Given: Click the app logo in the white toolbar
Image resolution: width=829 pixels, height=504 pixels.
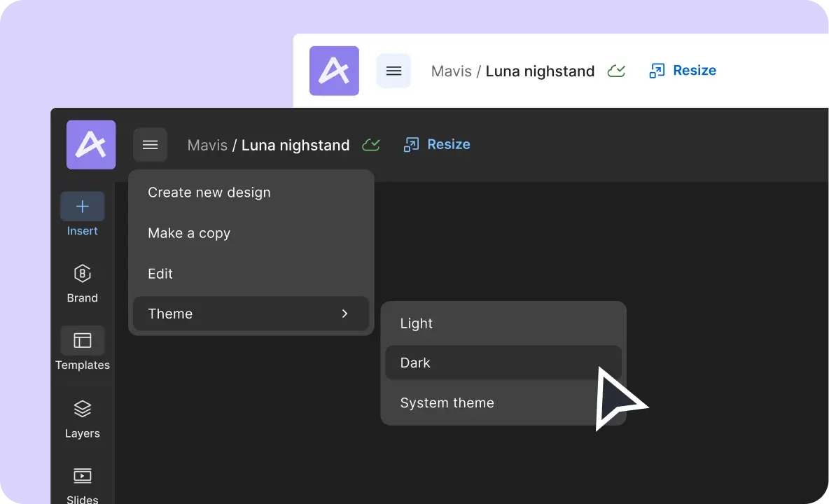Looking at the screenshot, I should point(334,71).
